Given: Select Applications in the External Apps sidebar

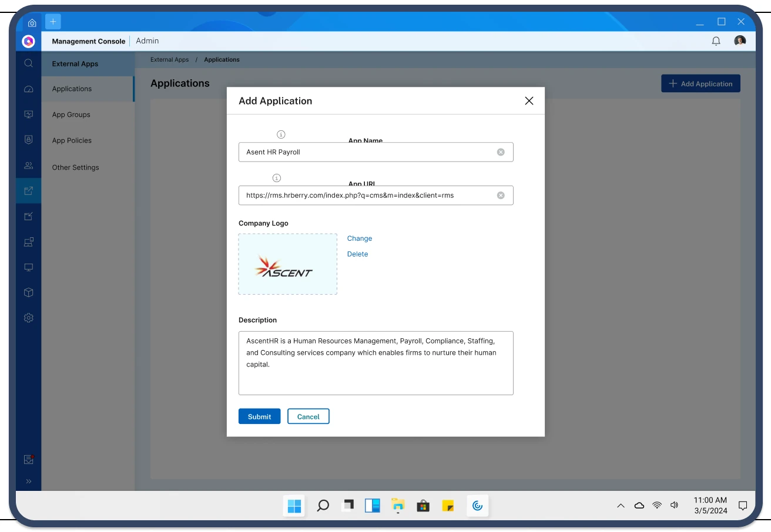Looking at the screenshot, I should 88,89.
